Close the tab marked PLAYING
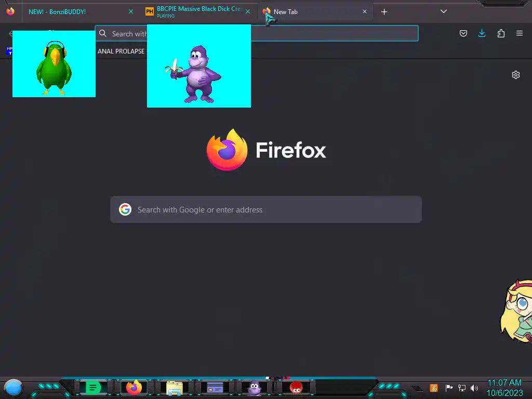This screenshot has height=399, width=532. [248, 11]
